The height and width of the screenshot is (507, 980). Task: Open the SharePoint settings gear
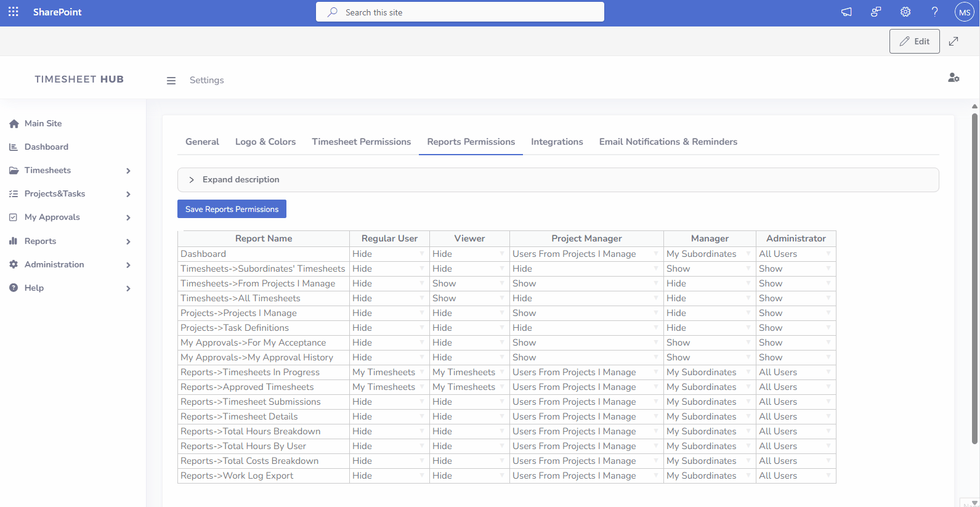[905, 12]
